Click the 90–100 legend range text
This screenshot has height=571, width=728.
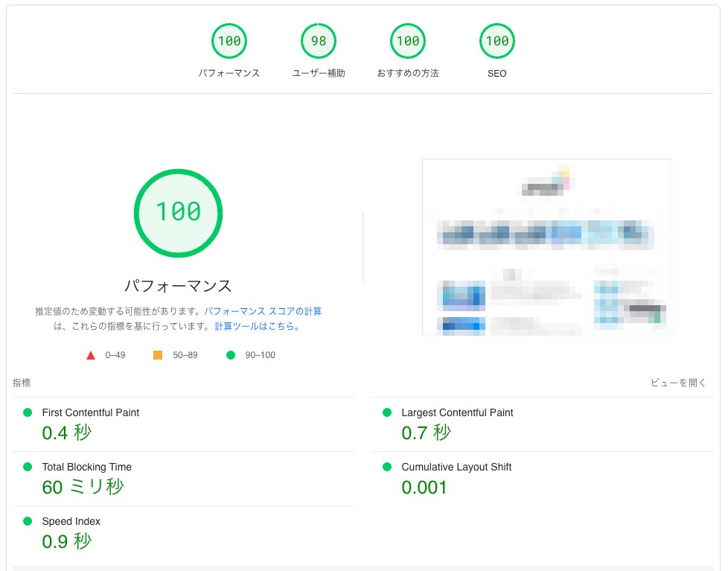click(x=260, y=355)
